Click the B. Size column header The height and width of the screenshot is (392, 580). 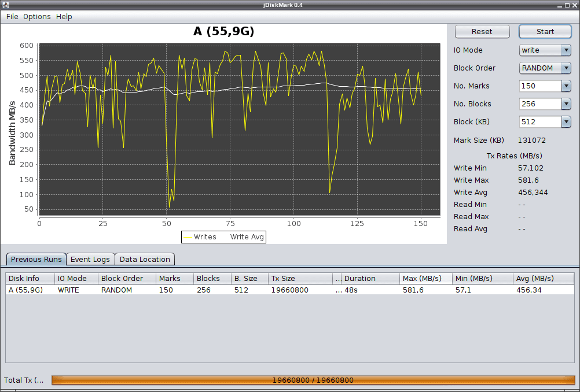coord(249,279)
